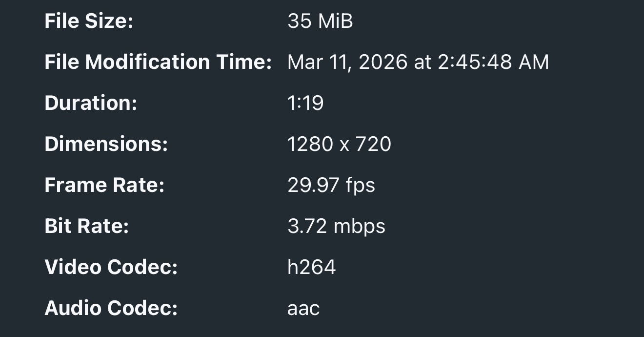Select the 35 MiB file size value
The height and width of the screenshot is (337, 644).
[320, 21]
